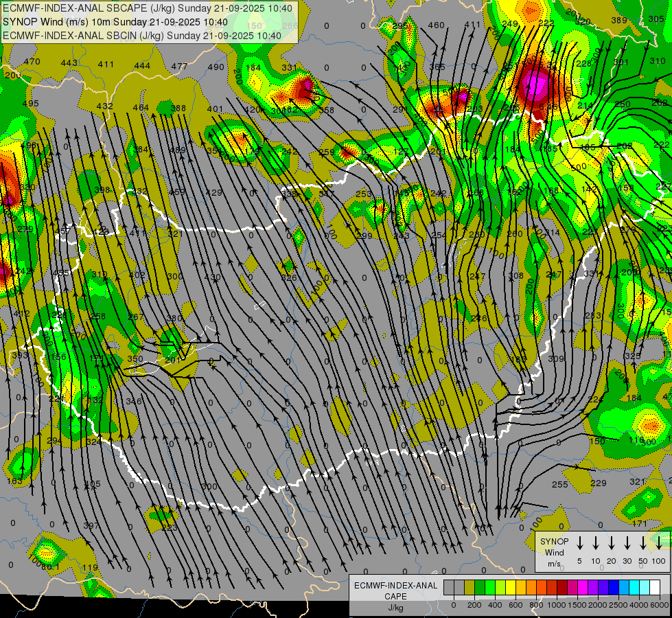Viewport: 672px width, 618px height.
Task: Click the SYNOP Wind m/s legend label
Action: coord(554,552)
